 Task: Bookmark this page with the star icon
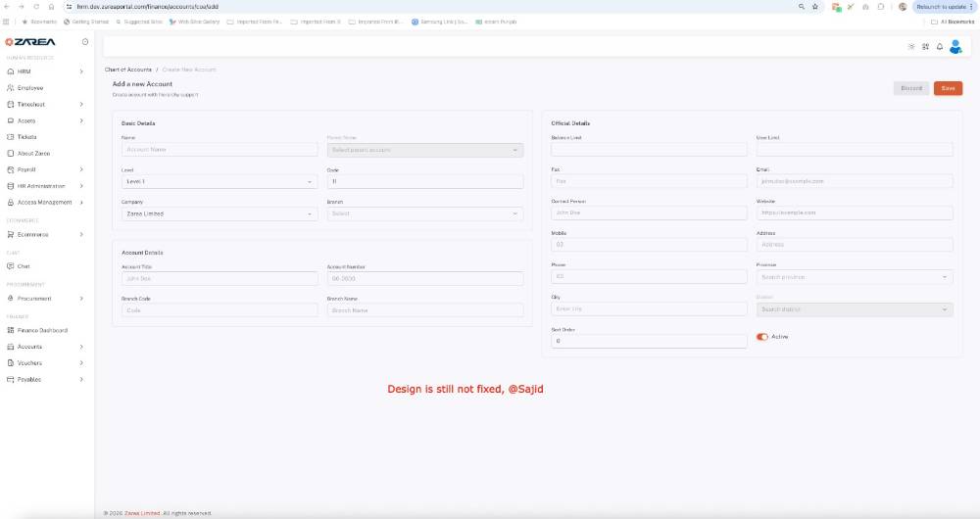coord(815,6)
